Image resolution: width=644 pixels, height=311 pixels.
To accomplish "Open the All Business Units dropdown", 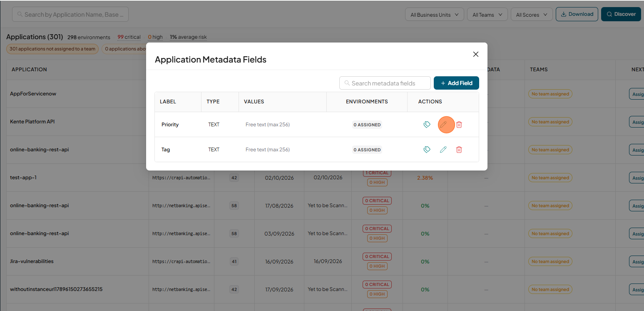I will pyautogui.click(x=435, y=15).
